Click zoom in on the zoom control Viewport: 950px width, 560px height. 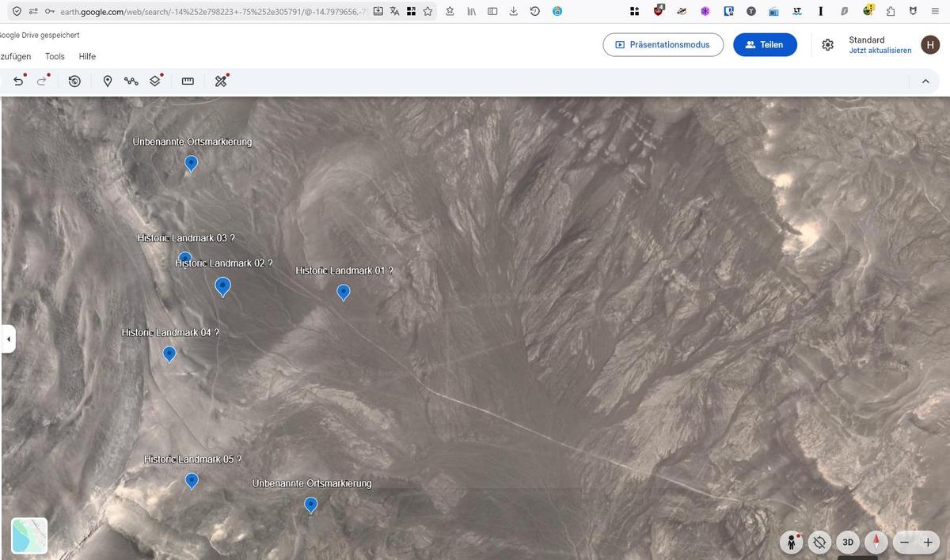pos(928,543)
